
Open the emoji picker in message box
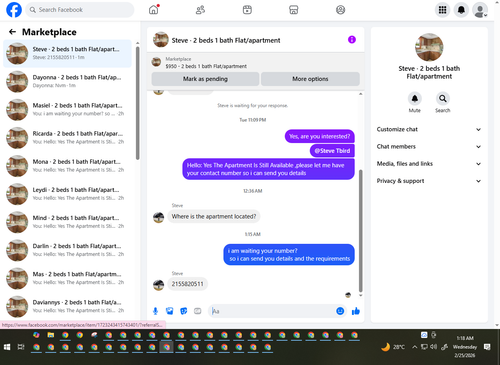tap(340, 311)
